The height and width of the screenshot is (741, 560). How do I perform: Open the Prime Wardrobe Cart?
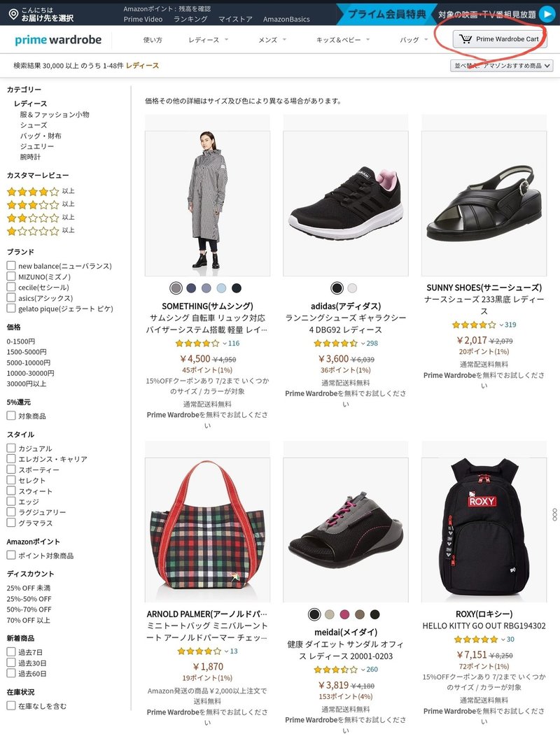coord(500,38)
